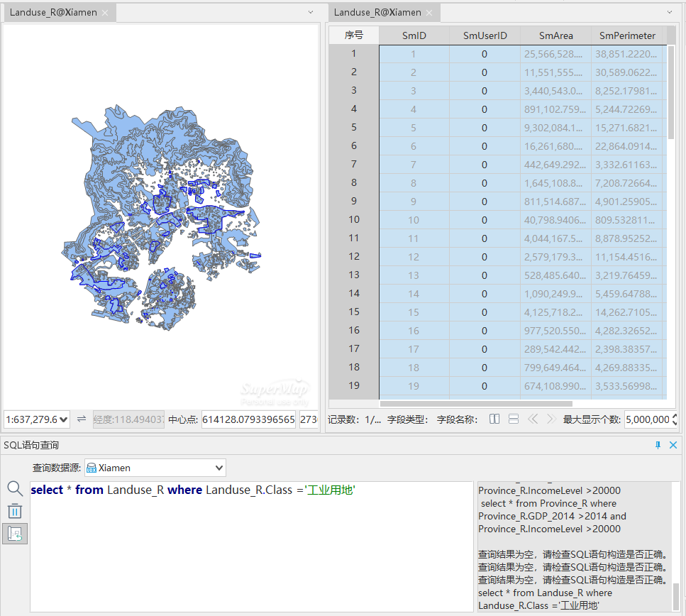Close the SQL语句查询 panel
This screenshot has height=616, width=686.
pyautogui.click(x=673, y=445)
